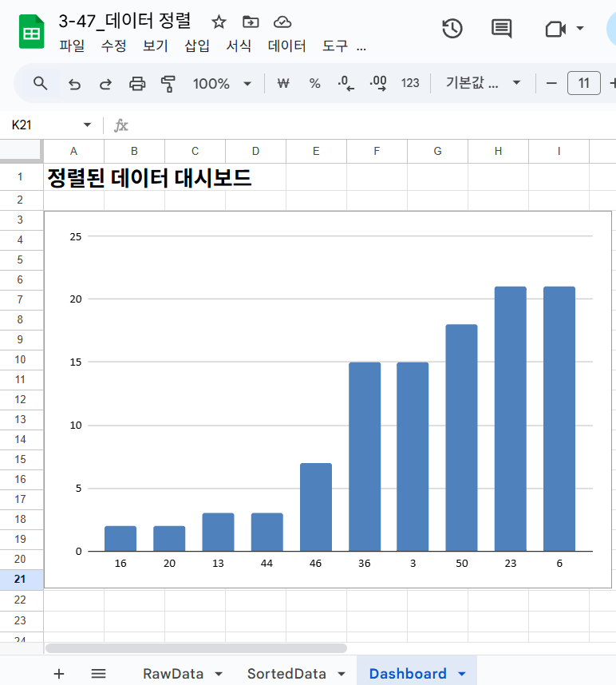Click the formula bar input
This screenshot has height=685, width=616.
(x=371, y=126)
